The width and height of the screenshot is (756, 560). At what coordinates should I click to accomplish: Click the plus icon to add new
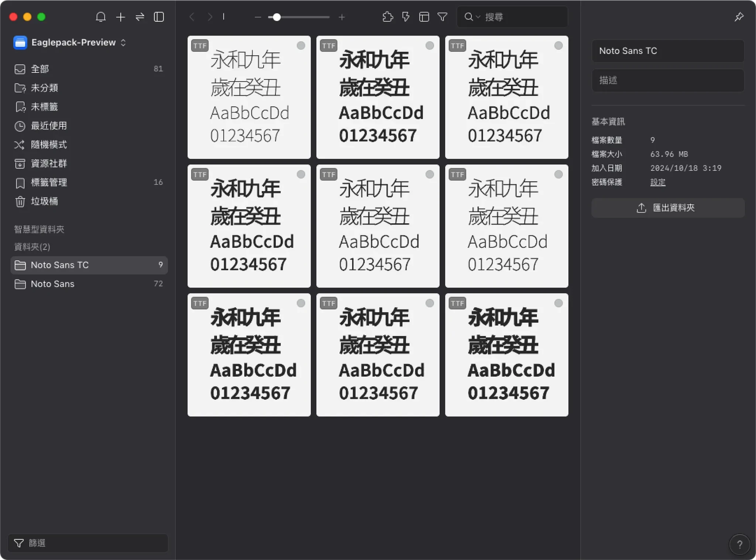click(x=120, y=17)
